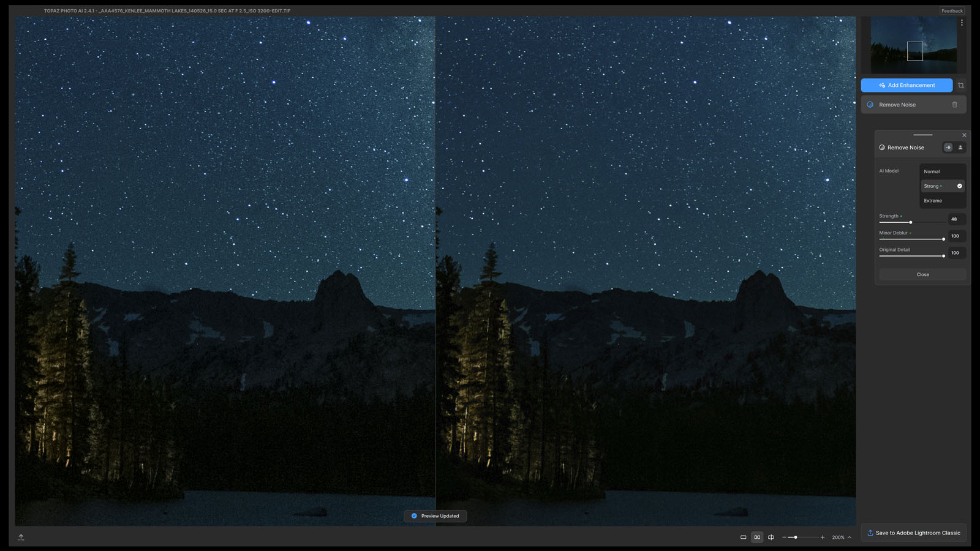The height and width of the screenshot is (551, 980).
Task: Open the three-dot options menu above the thumbnail
Action: [x=962, y=23]
